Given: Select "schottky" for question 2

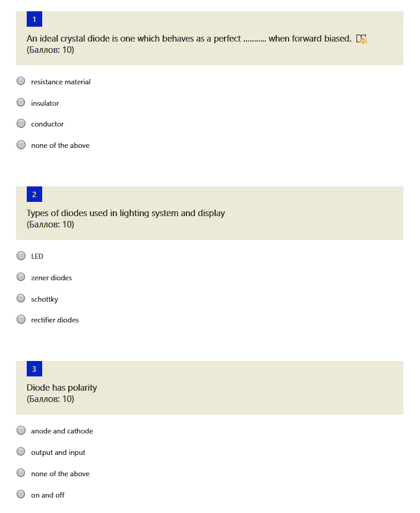Looking at the screenshot, I should 21,299.
